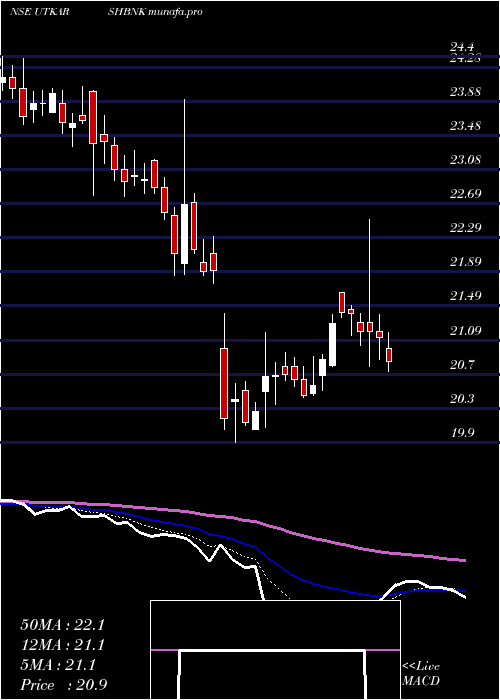Select the 23.48 price axis label
The width and height of the screenshot is (500, 700).
(x=465, y=126)
